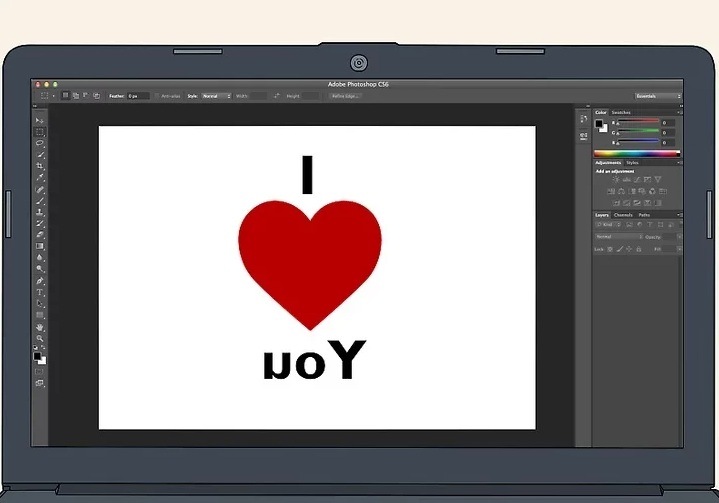Select the Horizontal Type tool
Viewport: 719px width, 503px height.
(39, 292)
